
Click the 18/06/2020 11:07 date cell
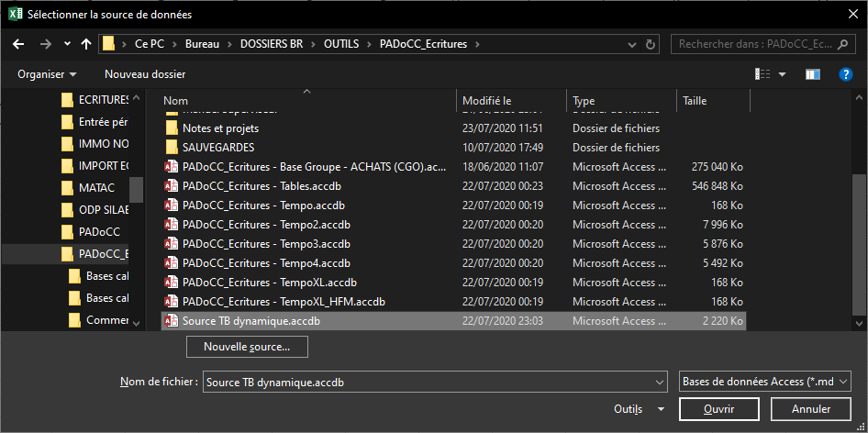tap(503, 167)
